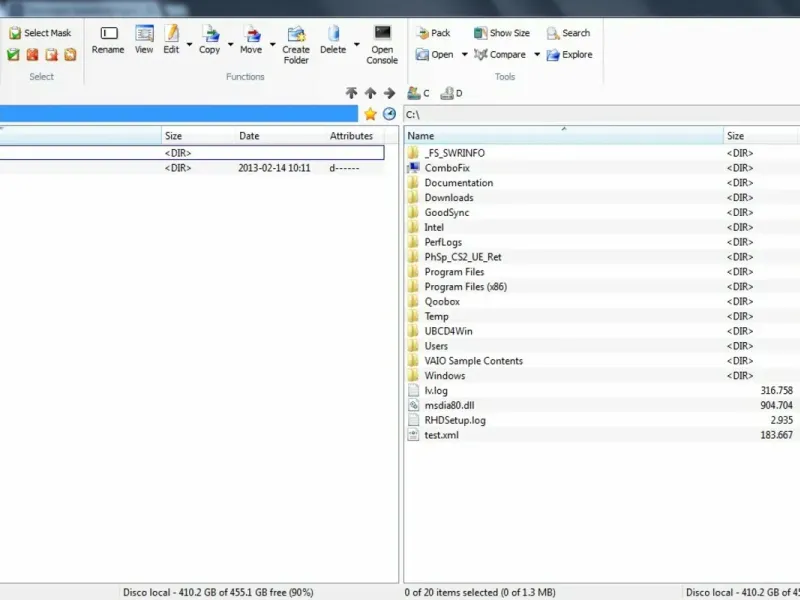Select the Intel folder
The height and width of the screenshot is (600, 800).
434,227
